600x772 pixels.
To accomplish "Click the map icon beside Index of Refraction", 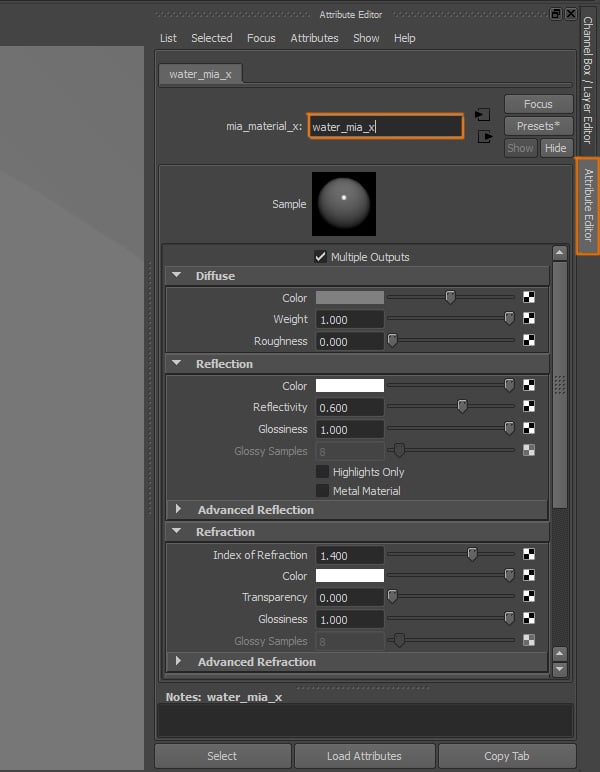I will 529,555.
